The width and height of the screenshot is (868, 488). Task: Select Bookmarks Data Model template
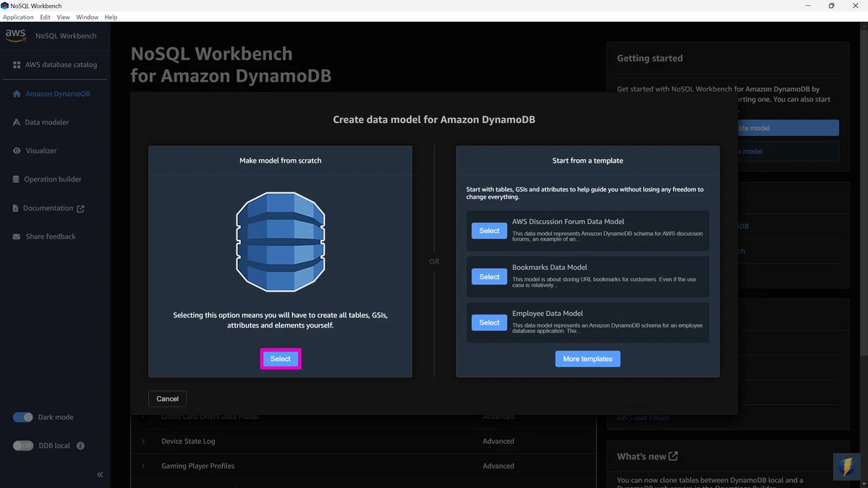489,277
